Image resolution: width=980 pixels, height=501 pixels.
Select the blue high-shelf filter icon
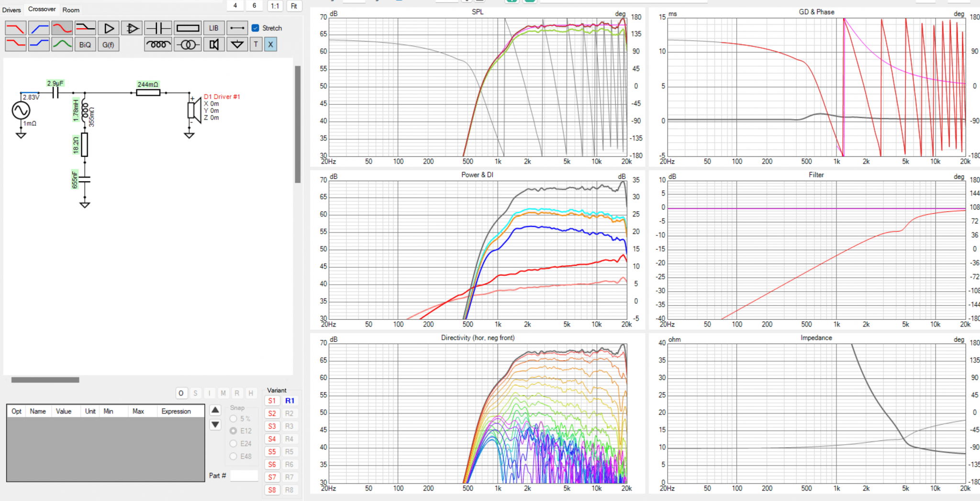point(39,44)
